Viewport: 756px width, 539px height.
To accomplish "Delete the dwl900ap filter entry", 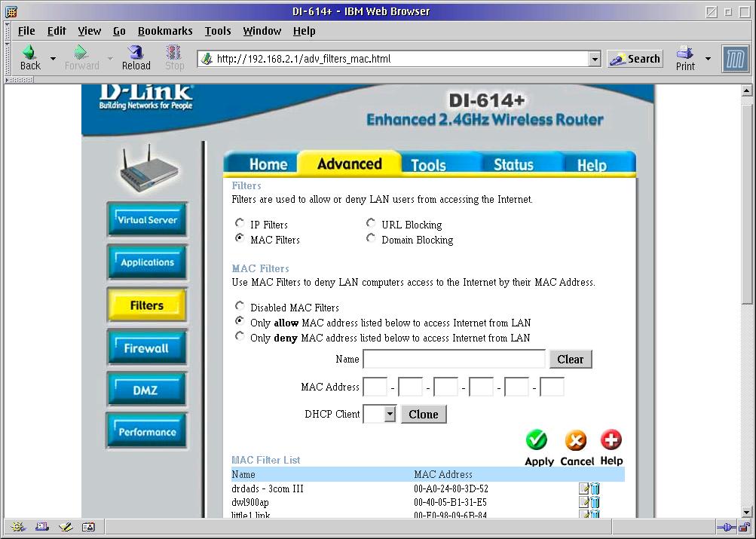I will (595, 502).
